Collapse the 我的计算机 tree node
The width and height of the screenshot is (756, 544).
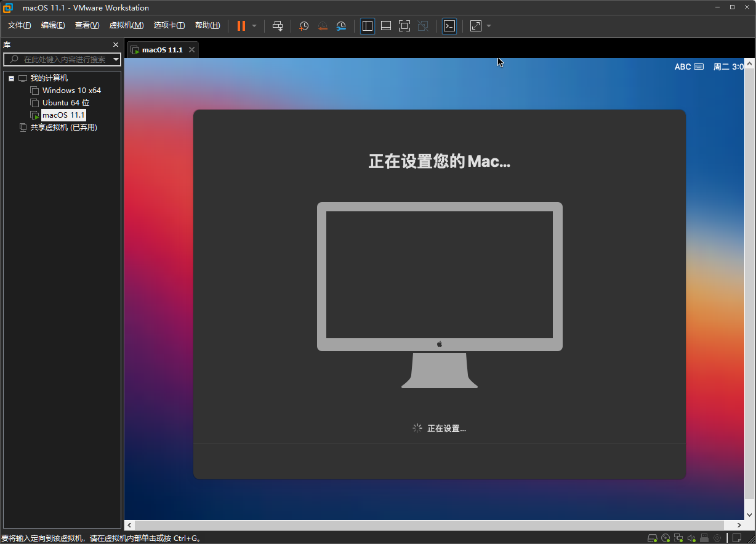click(11, 78)
